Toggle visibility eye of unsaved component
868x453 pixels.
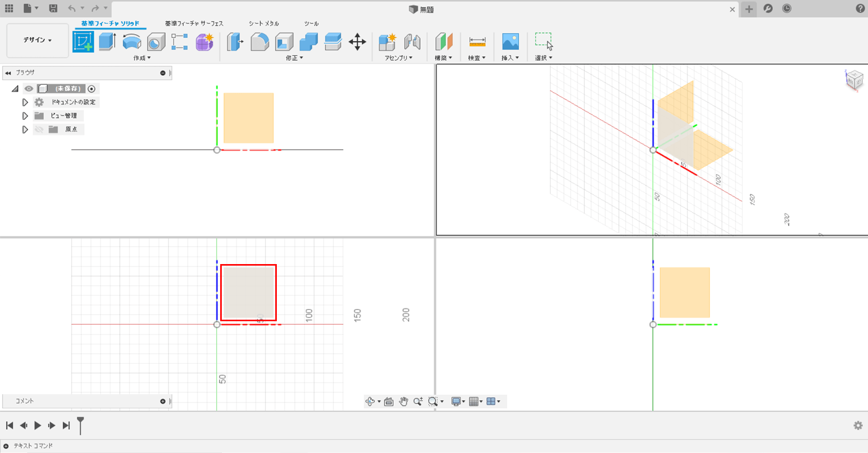29,89
